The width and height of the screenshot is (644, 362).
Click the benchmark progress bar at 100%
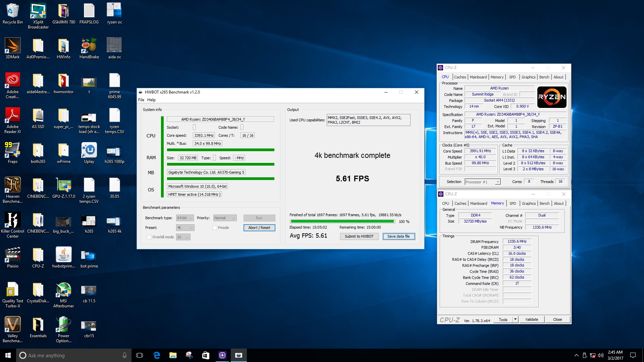(x=342, y=222)
